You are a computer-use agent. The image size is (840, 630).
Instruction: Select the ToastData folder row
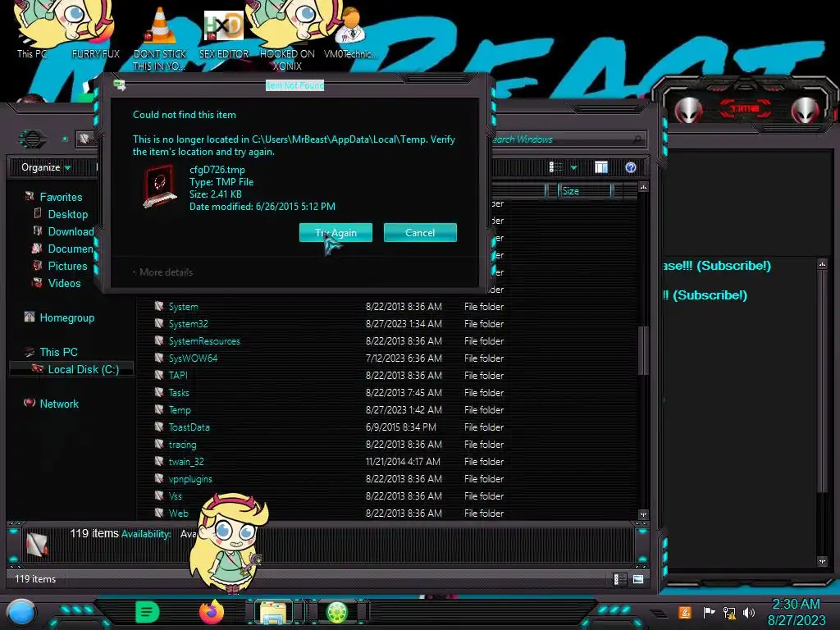click(387, 427)
